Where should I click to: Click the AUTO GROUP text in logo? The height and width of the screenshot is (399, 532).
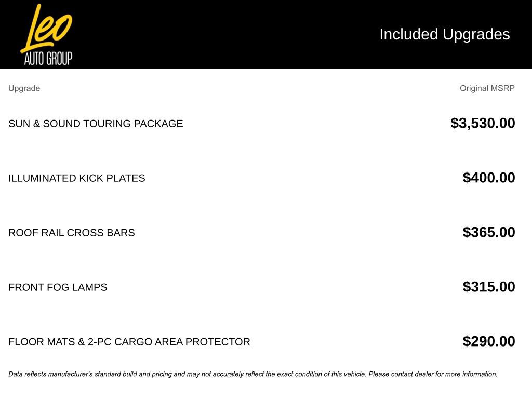[48, 58]
